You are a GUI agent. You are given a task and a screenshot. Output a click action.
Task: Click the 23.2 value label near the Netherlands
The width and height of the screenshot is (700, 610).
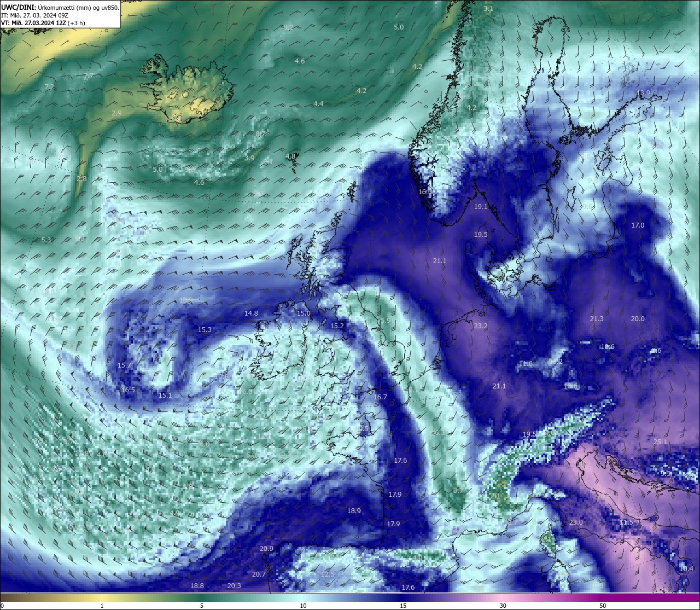[481, 326]
